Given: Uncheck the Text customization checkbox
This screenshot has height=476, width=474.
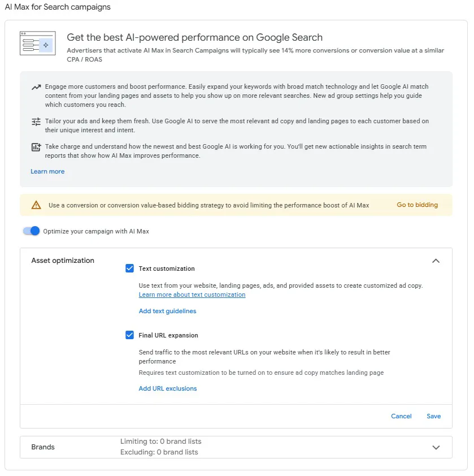Looking at the screenshot, I should point(129,269).
